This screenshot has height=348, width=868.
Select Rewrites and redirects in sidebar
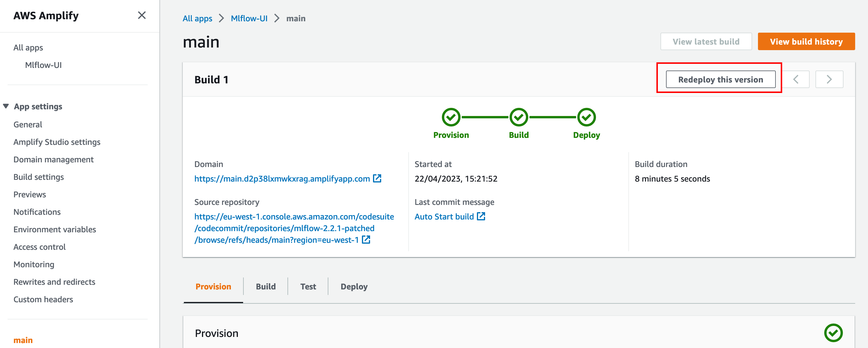(x=54, y=282)
